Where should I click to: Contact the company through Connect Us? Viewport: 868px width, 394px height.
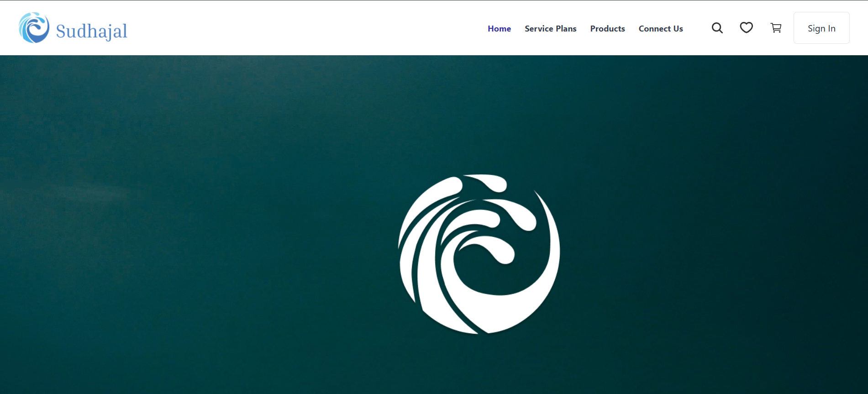pos(661,28)
